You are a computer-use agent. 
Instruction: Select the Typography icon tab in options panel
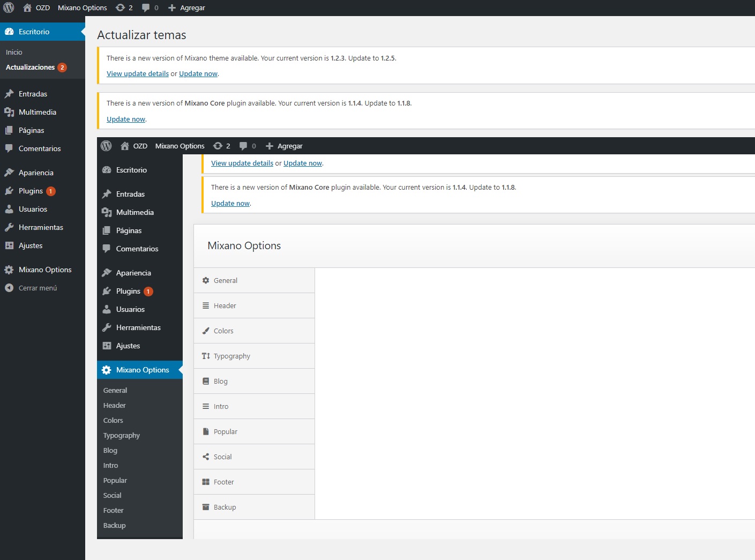206,356
